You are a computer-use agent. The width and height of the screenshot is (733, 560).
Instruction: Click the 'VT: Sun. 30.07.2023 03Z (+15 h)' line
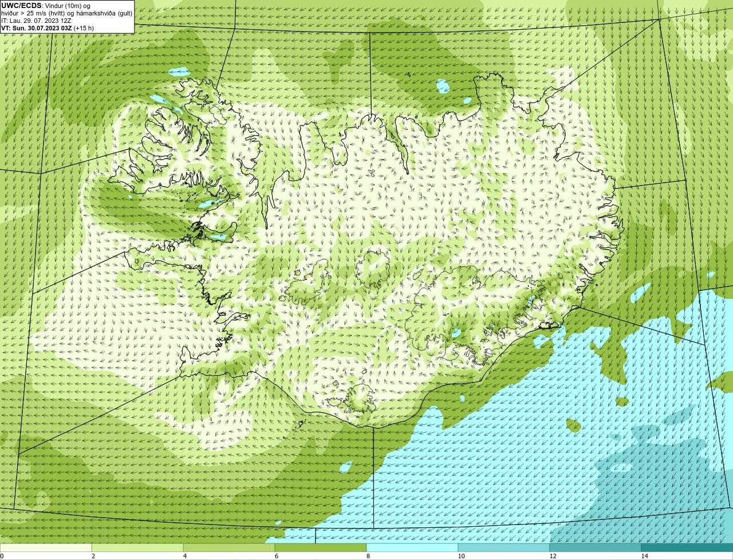48,27
